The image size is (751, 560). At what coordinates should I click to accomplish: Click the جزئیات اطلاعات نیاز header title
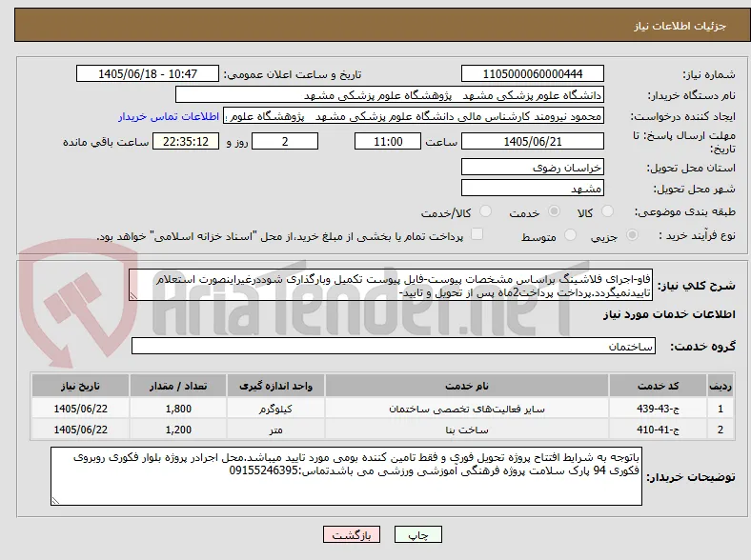(x=680, y=26)
